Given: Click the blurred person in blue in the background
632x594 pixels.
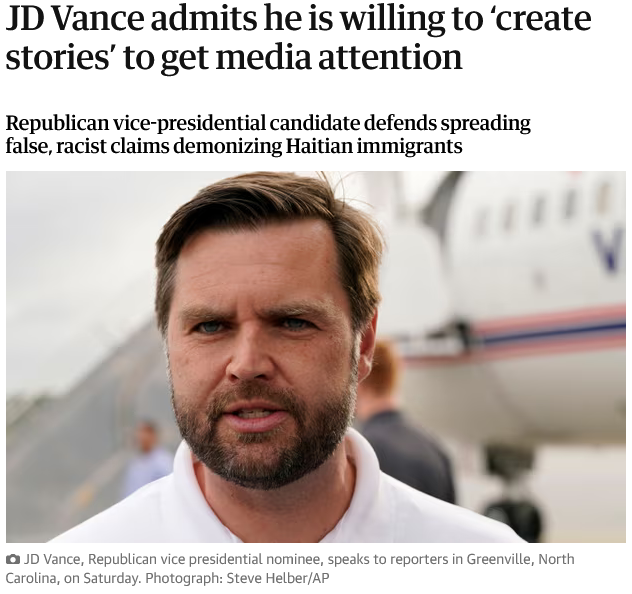Looking at the screenshot, I should tap(146, 459).
